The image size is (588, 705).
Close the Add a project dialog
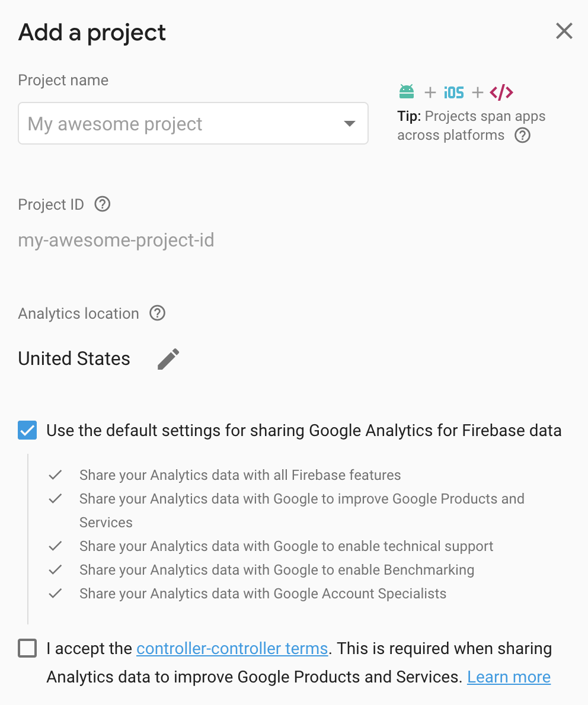[x=564, y=31]
